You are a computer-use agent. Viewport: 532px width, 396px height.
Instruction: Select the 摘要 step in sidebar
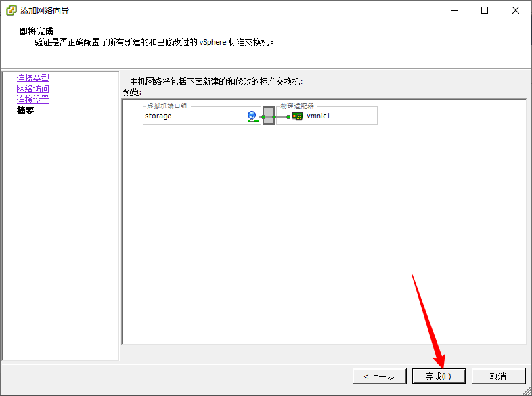click(x=26, y=110)
